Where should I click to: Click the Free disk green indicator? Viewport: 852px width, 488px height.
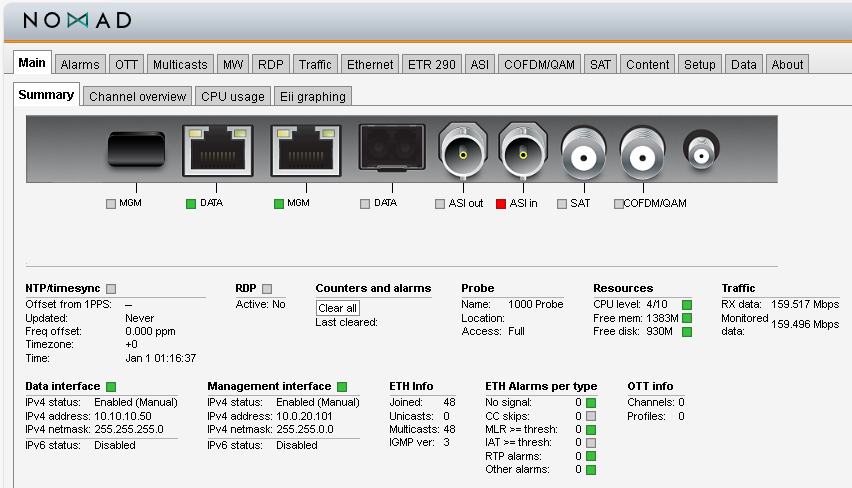[687, 331]
